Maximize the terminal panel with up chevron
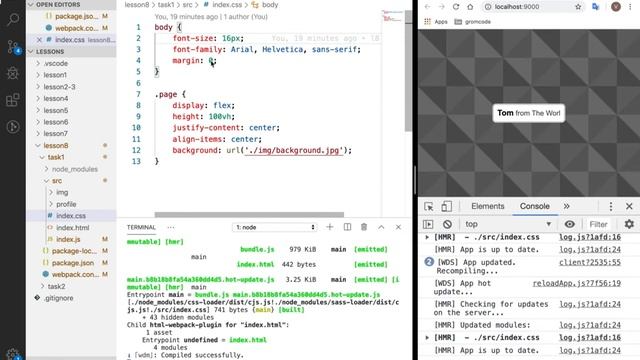The width and height of the screenshot is (640, 360). tap(381, 227)
